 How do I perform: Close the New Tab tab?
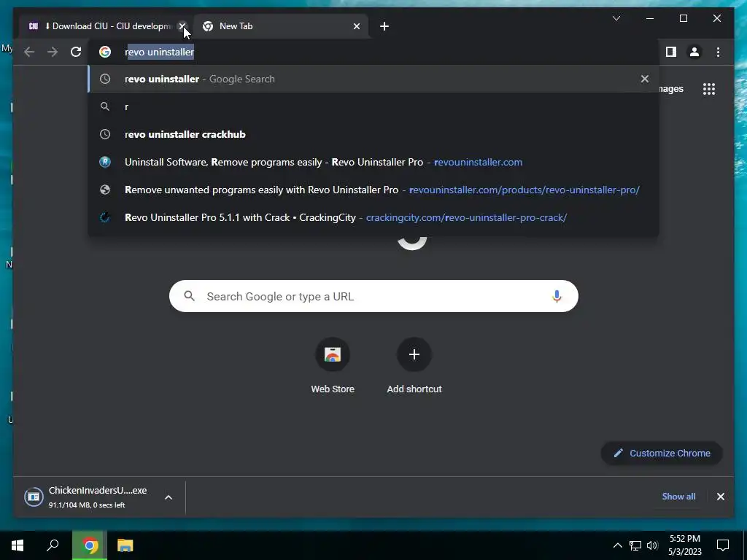click(356, 26)
